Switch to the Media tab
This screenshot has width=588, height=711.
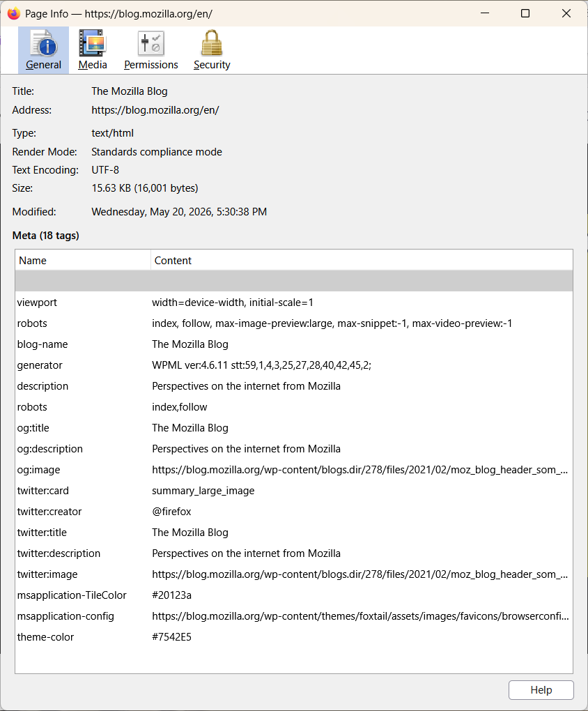click(93, 50)
